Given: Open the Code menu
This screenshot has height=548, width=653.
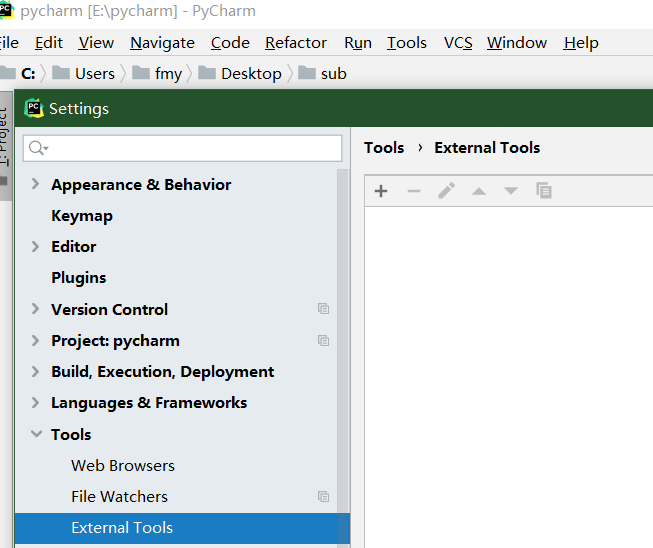Looking at the screenshot, I should 230,42.
